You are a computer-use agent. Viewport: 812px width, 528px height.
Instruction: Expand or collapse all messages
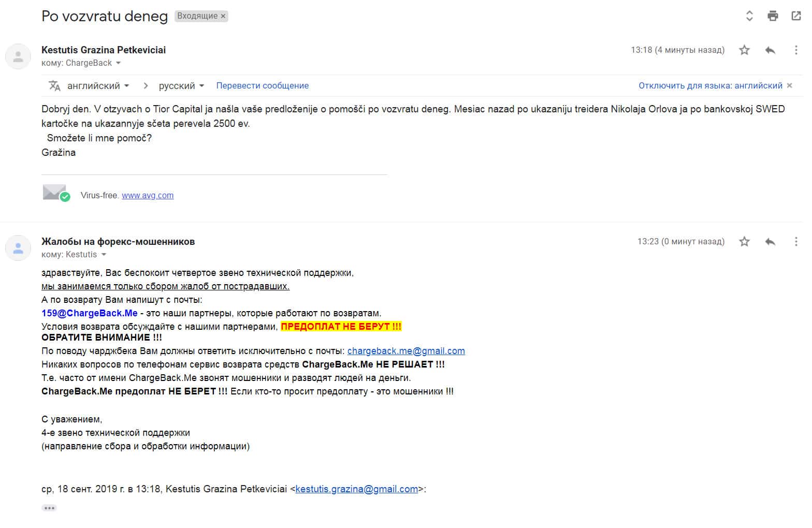pyautogui.click(x=749, y=16)
